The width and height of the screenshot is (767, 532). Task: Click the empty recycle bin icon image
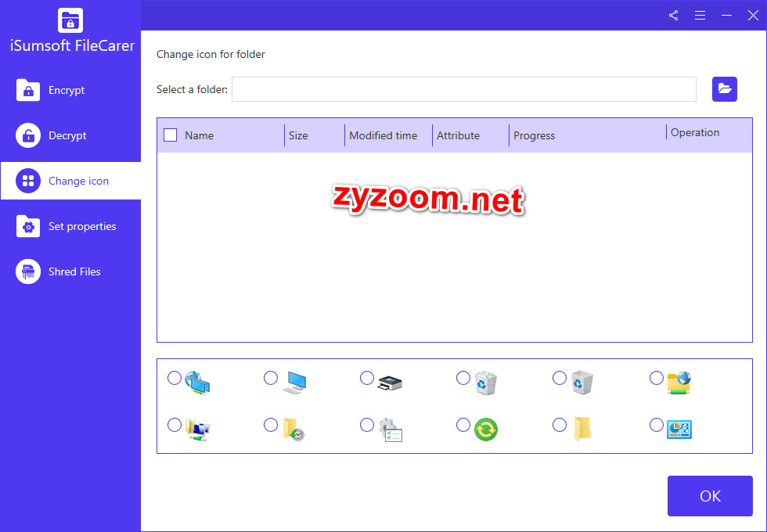[x=582, y=383]
